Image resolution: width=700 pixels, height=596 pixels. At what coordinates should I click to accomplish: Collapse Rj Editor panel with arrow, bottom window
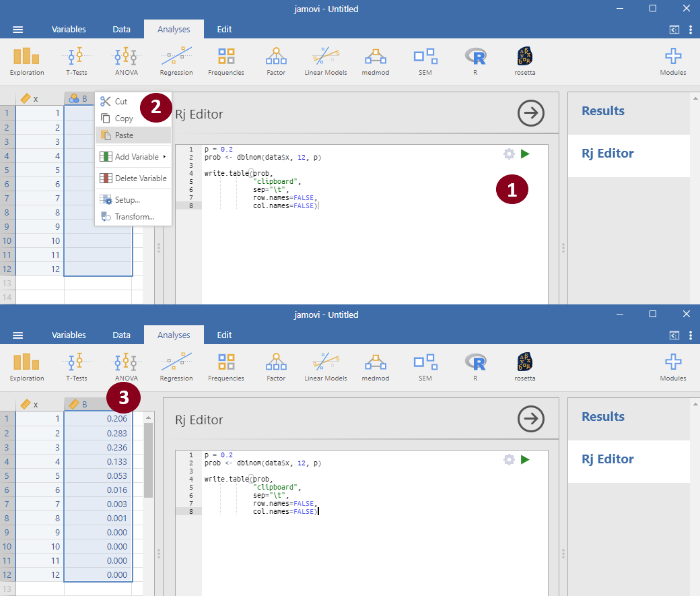point(531,419)
